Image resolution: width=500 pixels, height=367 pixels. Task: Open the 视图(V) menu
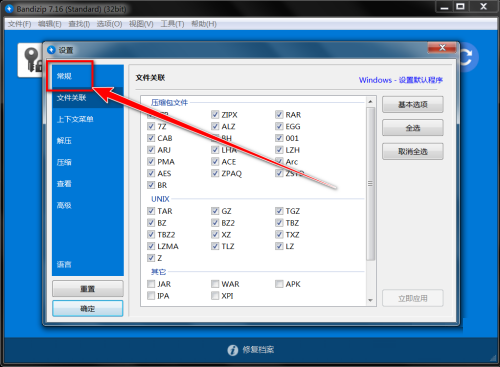click(x=141, y=24)
